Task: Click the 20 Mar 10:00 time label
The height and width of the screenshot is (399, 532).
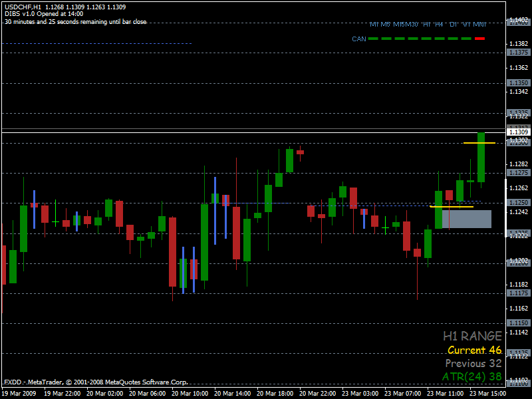Action: [190, 394]
